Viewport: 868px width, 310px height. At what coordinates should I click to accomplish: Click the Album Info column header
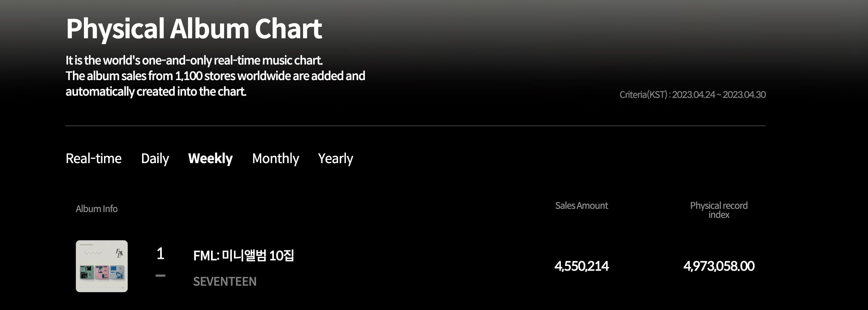tap(96, 209)
